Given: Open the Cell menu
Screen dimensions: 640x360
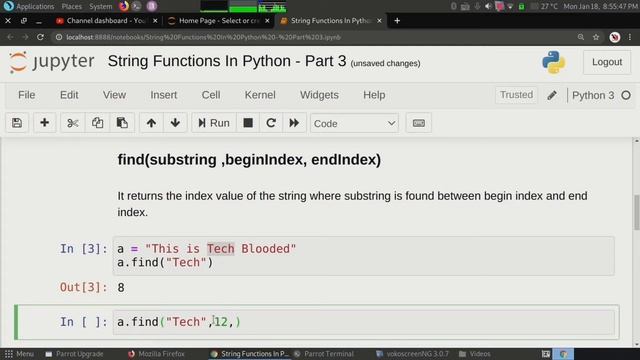Looking at the screenshot, I should point(211,95).
